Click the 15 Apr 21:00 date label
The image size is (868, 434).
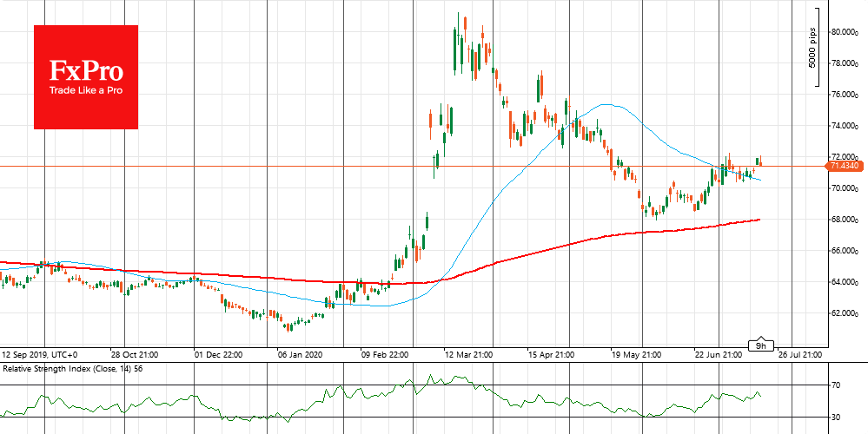[x=552, y=354]
